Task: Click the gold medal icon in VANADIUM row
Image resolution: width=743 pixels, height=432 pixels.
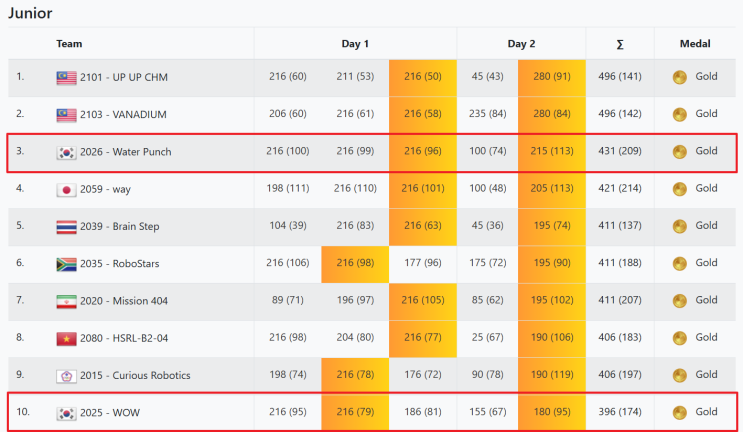Action: point(680,115)
